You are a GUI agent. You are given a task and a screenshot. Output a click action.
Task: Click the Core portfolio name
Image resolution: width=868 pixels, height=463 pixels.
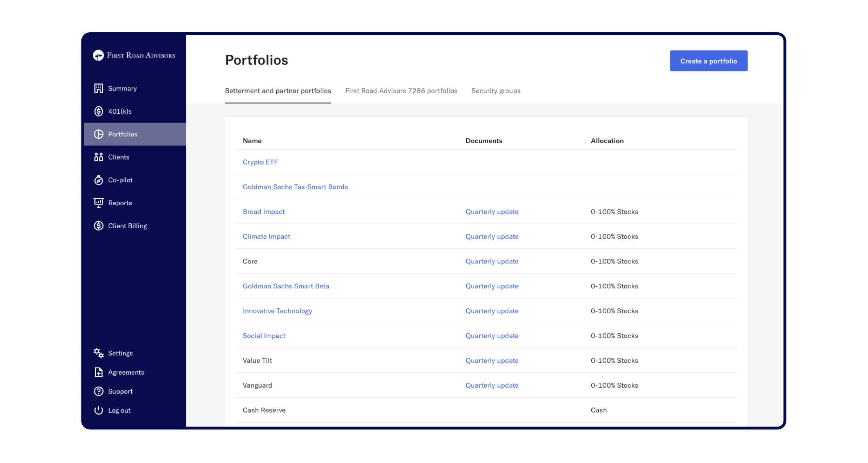[250, 261]
